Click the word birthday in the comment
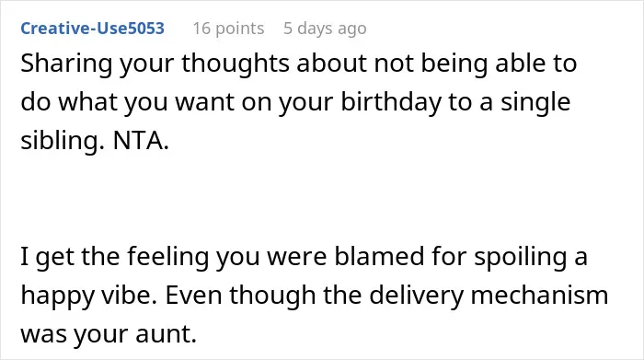 [x=391, y=102]
